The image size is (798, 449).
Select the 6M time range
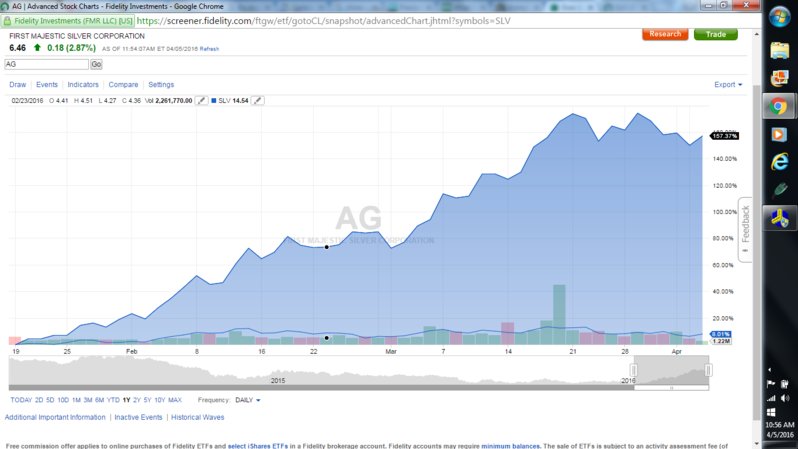pos(99,400)
